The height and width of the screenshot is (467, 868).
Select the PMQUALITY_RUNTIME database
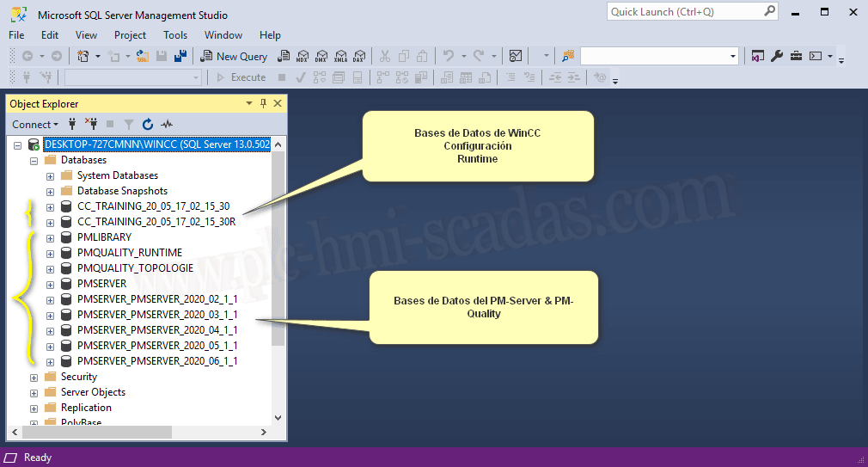point(129,253)
